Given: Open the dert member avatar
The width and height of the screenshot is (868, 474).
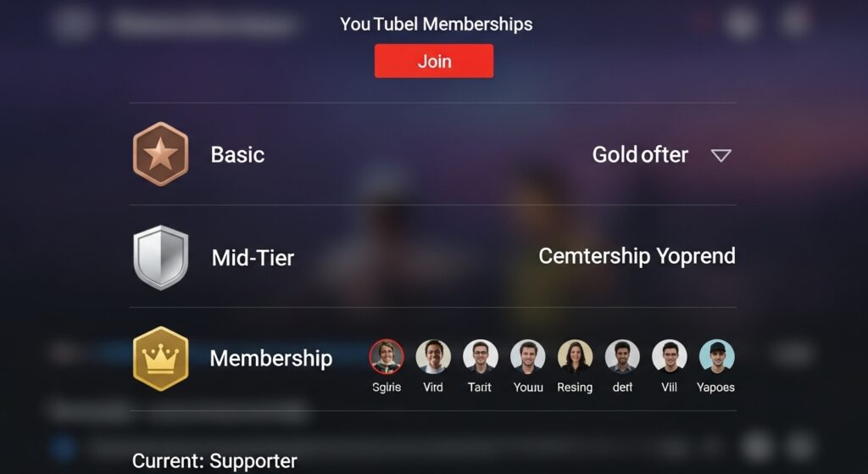Looking at the screenshot, I should [622, 357].
